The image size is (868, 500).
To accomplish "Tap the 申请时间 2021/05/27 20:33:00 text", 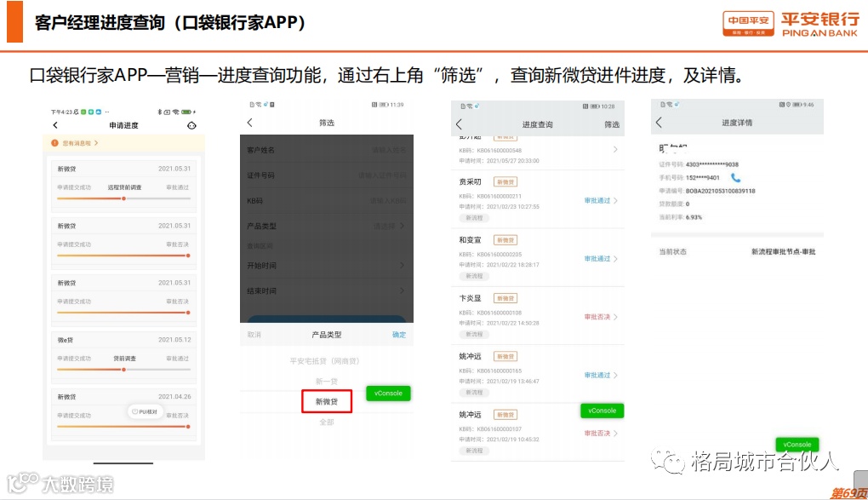I will pos(499,161).
